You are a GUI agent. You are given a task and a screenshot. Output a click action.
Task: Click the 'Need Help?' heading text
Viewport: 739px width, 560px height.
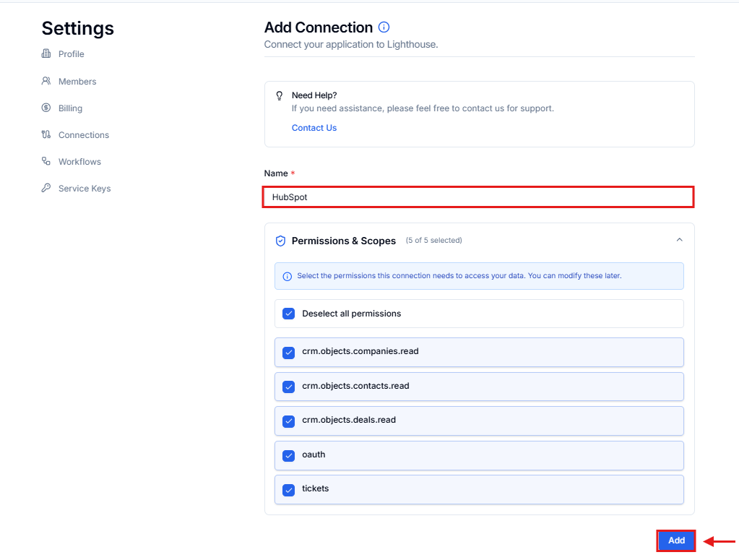click(x=314, y=95)
